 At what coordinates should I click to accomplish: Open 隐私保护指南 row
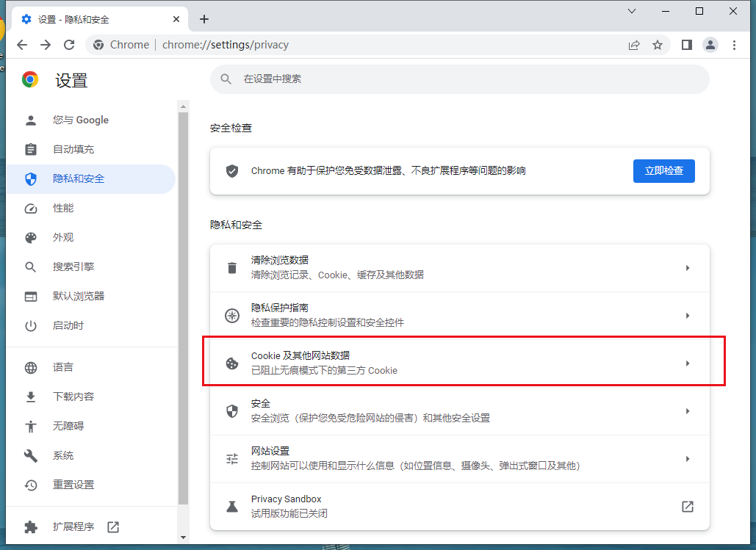[459, 315]
